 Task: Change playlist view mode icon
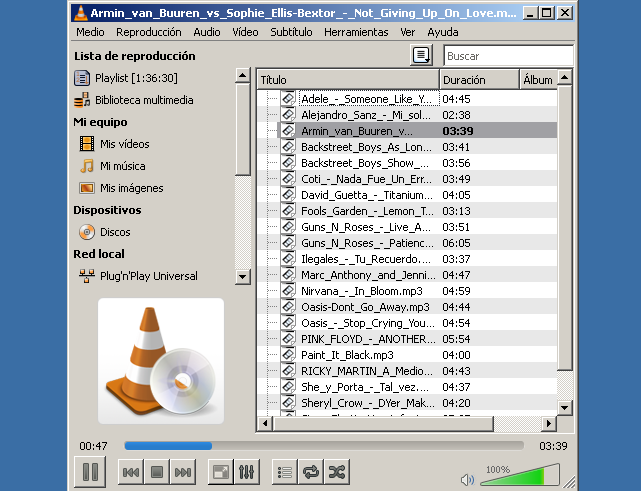[421, 55]
